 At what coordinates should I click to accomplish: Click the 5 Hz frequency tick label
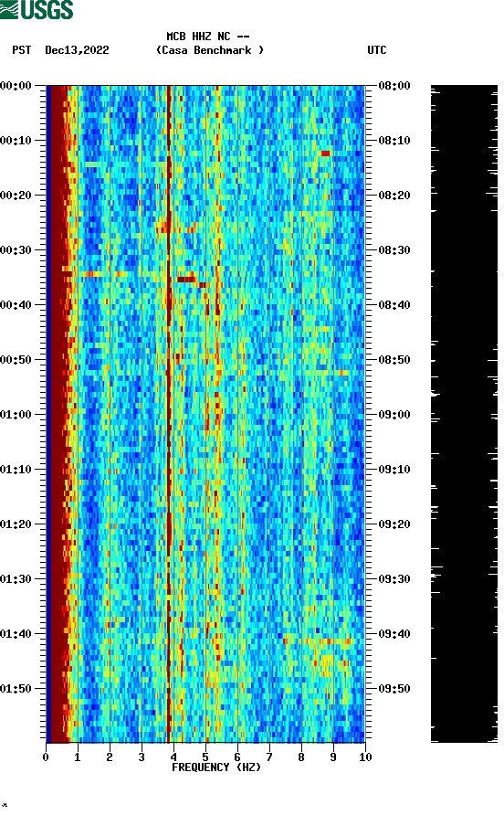point(205,757)
